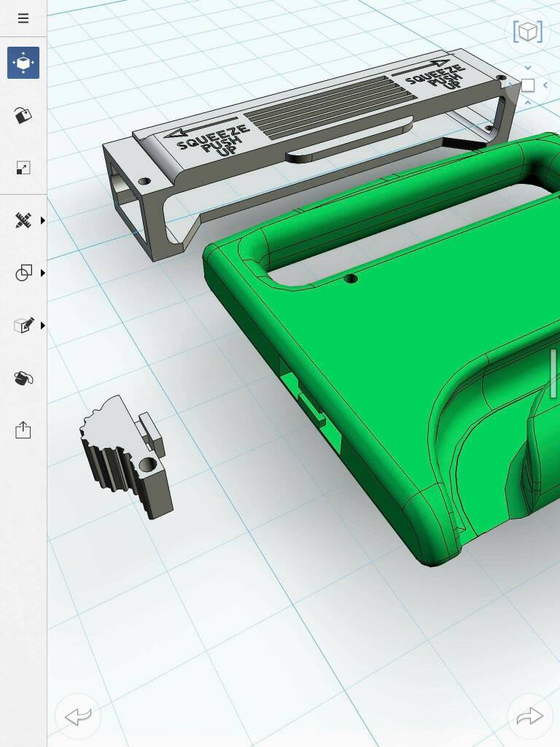Click the bottom chevron of view navigator

coord(528,102)
